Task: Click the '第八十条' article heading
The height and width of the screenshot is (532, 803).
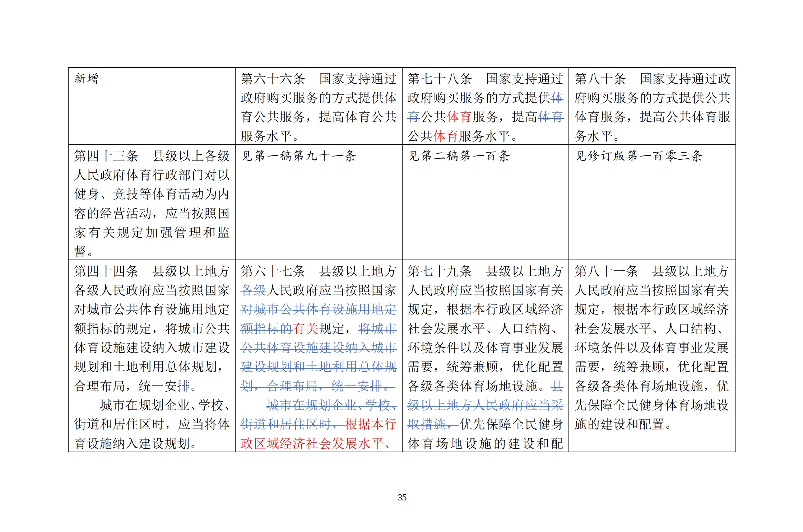Action: (600, 79)
